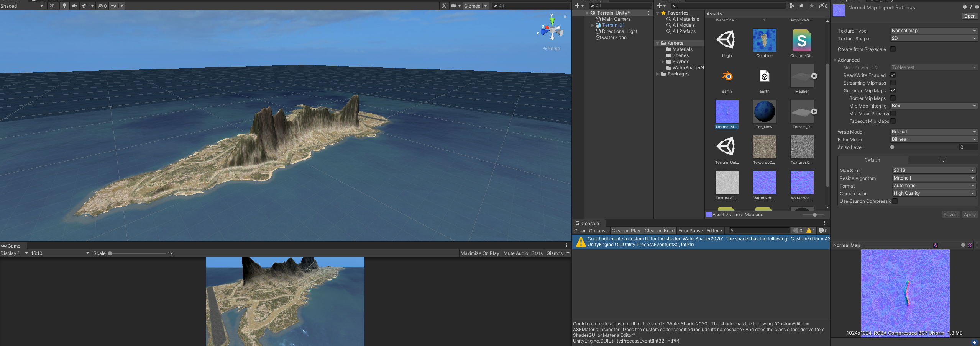This screenshot has height=346, width=980.
Task: Open Inspector help question mark icon
Action: pos(964,7)
